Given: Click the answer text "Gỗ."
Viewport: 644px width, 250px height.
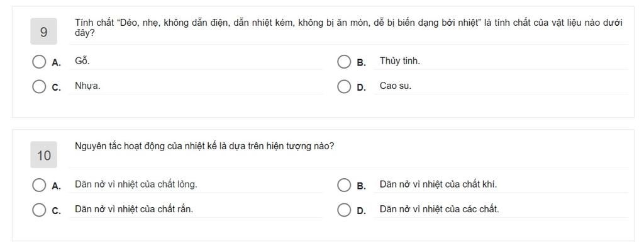Looking at the screenshot, I should pos(82,61).
